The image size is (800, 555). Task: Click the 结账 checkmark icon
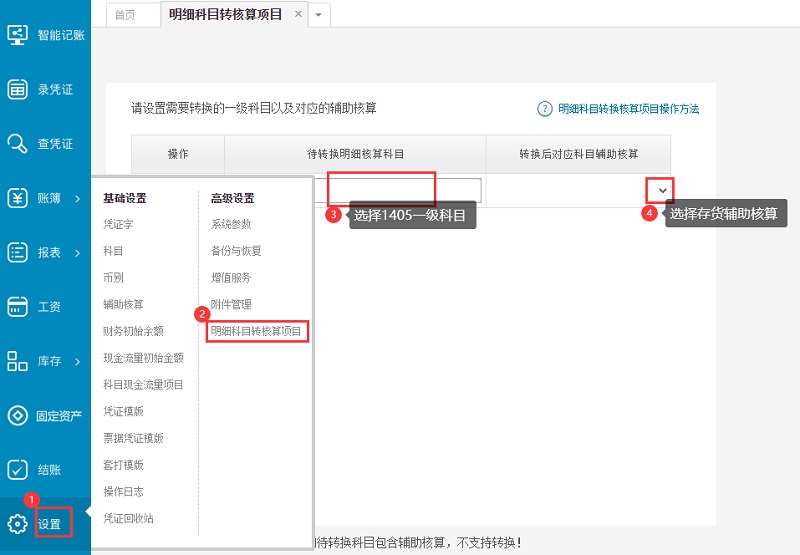[x=18, y=469]
